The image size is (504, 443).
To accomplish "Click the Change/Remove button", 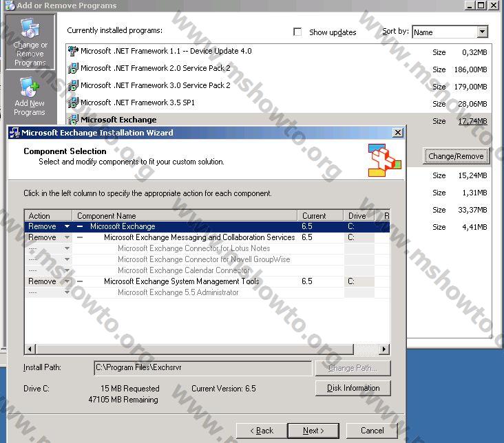I will (x=456, y=156).
